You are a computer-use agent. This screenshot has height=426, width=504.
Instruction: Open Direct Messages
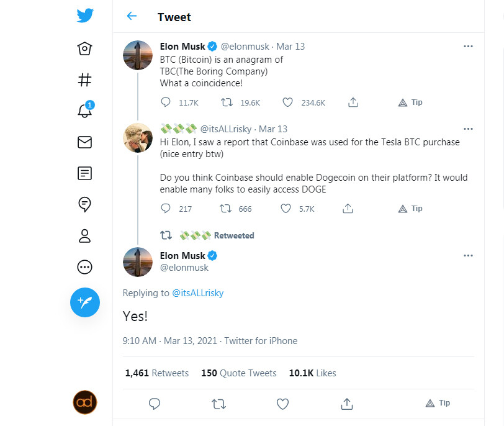(84, 142)
